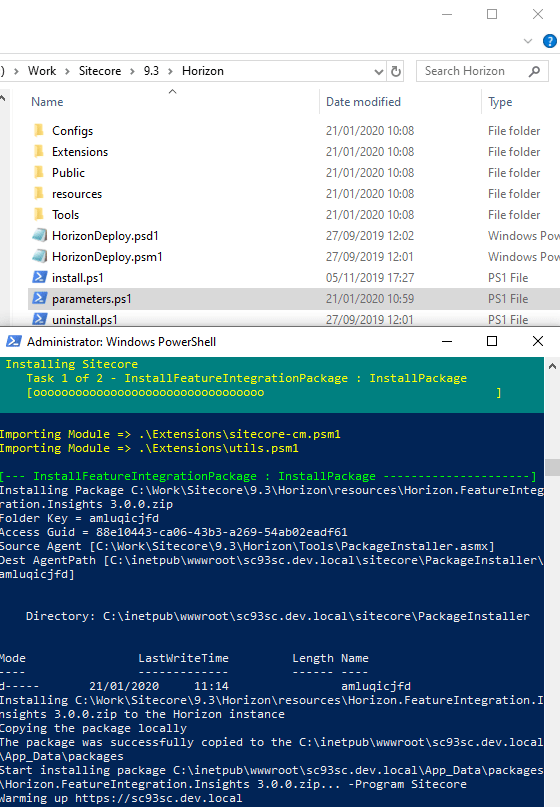The width and height of the screenshot is (560, 807).
Task: Click the PowerShell vertical scrollbar thumb
Action: pyautogui.click(x=552, y=467)
